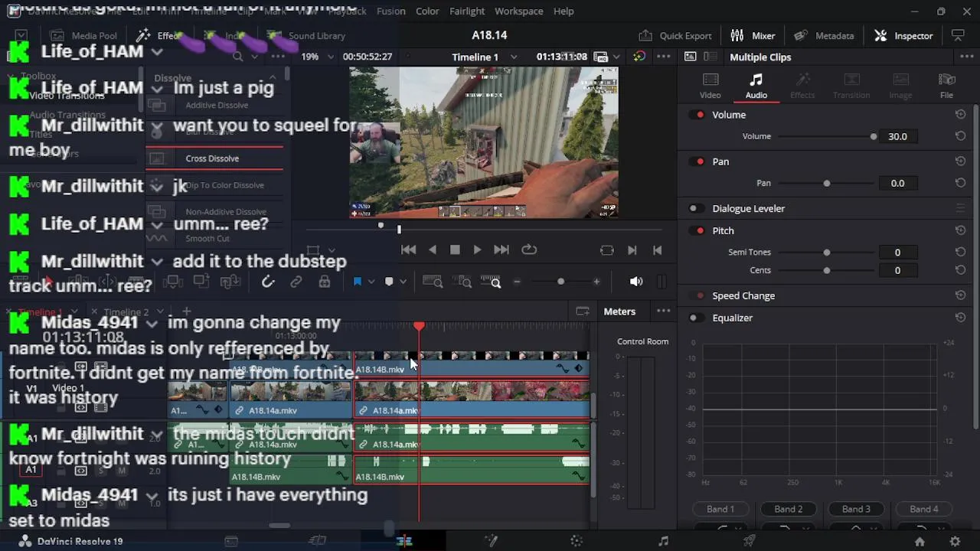Toggle the Mixer panel button

pos(753,36)
